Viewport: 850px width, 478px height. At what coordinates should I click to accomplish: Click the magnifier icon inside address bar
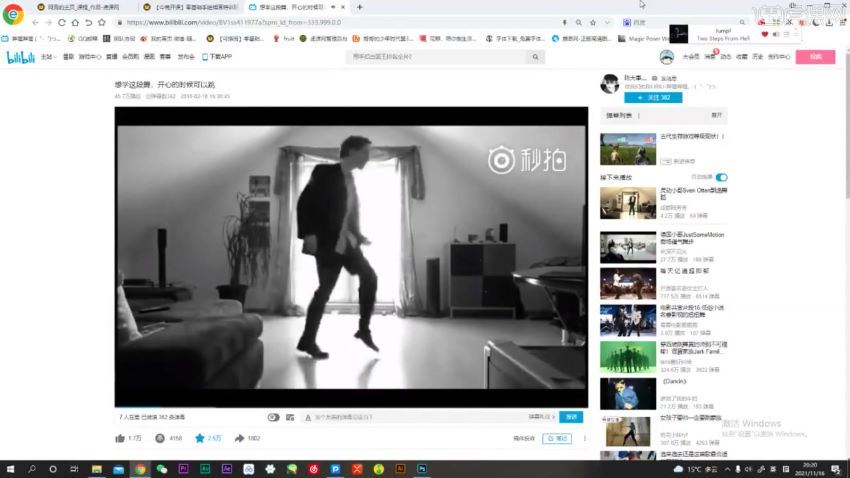(x=578, y=22)
